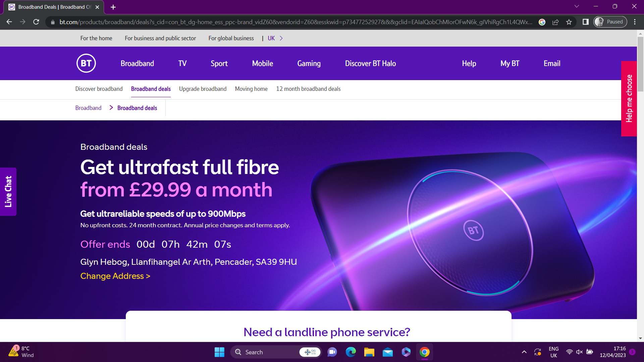644x362 pixels.
Task: Open the Help me choose panel
Action: [x=629, y=99]
